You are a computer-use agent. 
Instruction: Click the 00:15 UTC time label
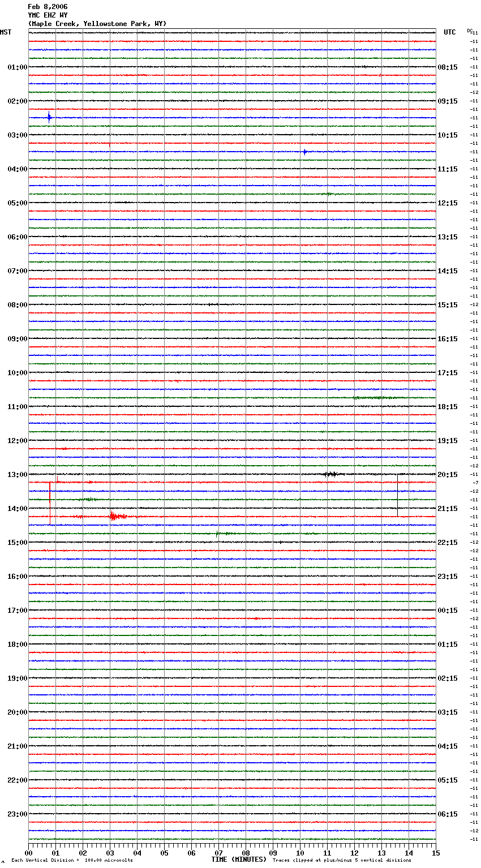(448, 611)
